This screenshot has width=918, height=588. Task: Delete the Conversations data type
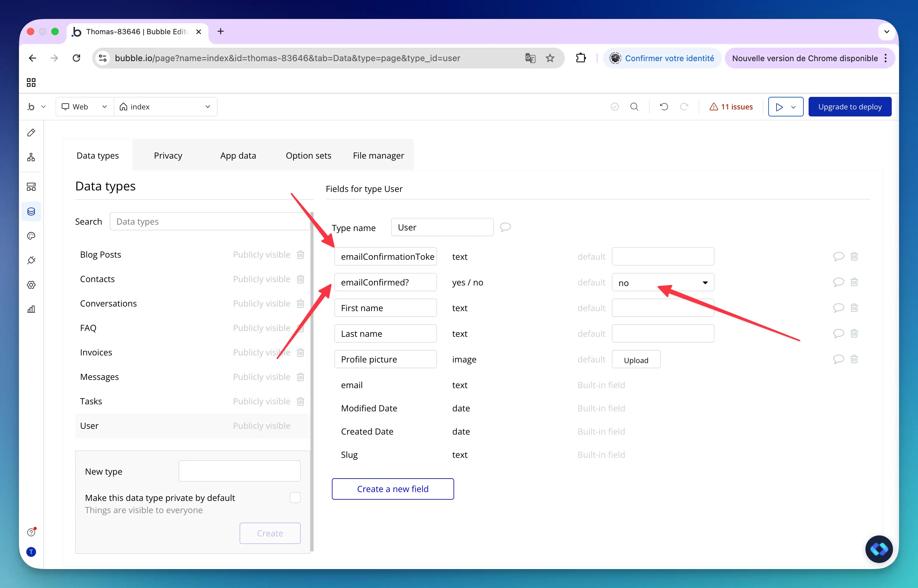[300, 303]
